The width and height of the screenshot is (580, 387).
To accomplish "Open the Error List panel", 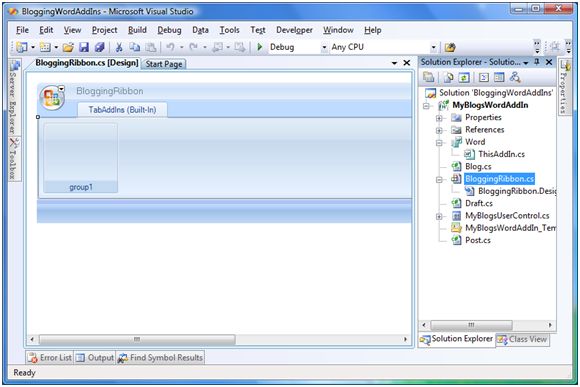I will tap(50, 358).
